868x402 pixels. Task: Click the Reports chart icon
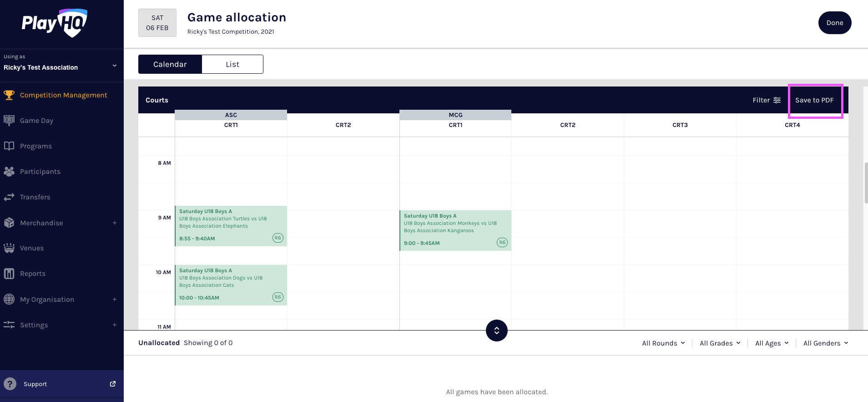(9, 274)
